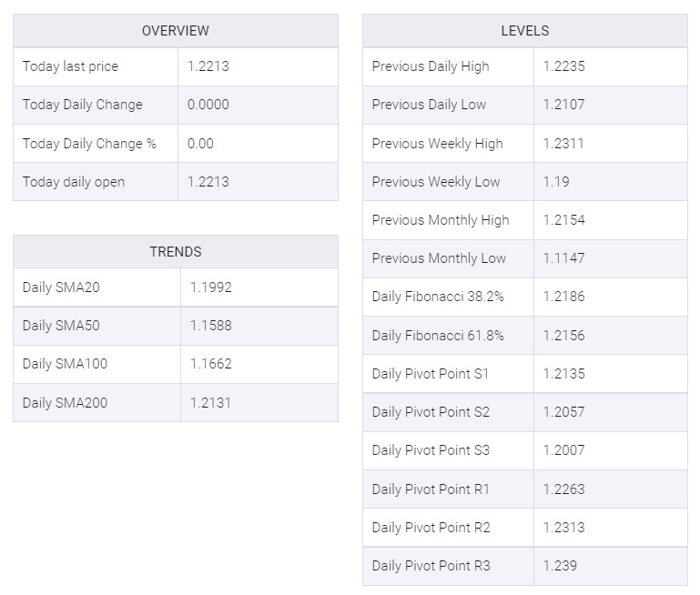This screenshot has height=595, width=700.
Task: Click the Previous Daily Low label
Action: pos(429,105)
